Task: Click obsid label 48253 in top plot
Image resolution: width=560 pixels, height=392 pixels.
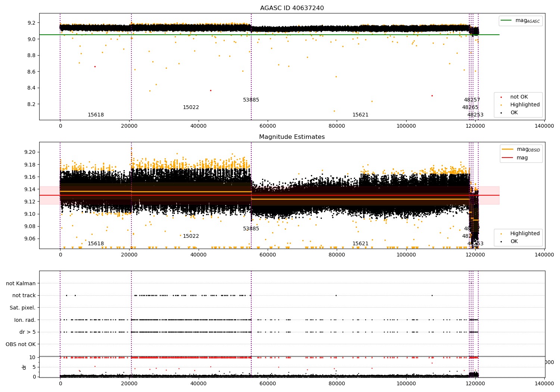Action: (x=475, y=115)
